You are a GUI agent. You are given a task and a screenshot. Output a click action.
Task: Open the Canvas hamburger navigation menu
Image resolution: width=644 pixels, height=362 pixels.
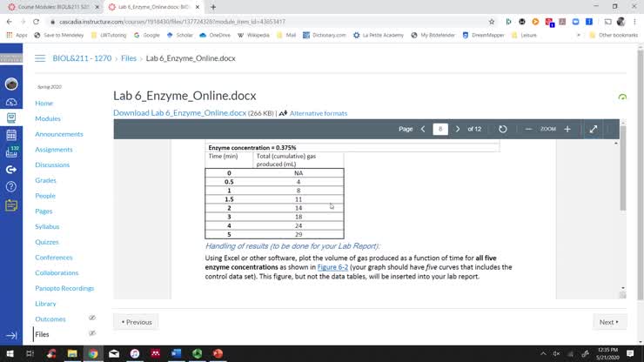39,58
